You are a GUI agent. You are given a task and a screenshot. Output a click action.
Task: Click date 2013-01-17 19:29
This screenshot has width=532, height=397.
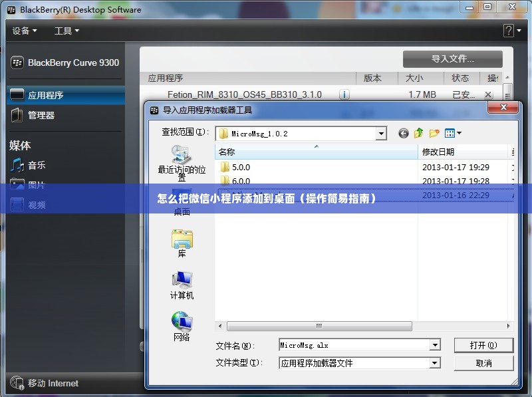(x=456, y=168)
